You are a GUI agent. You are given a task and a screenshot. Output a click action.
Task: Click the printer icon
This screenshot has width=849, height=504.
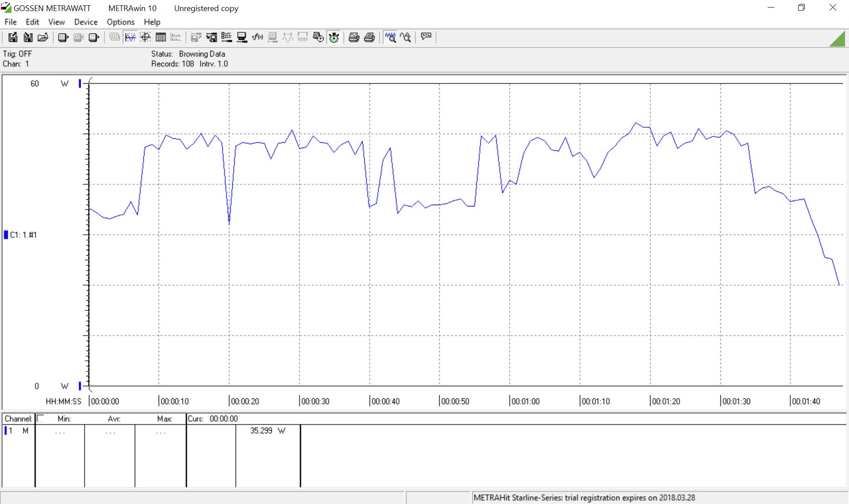coord(369,37)
